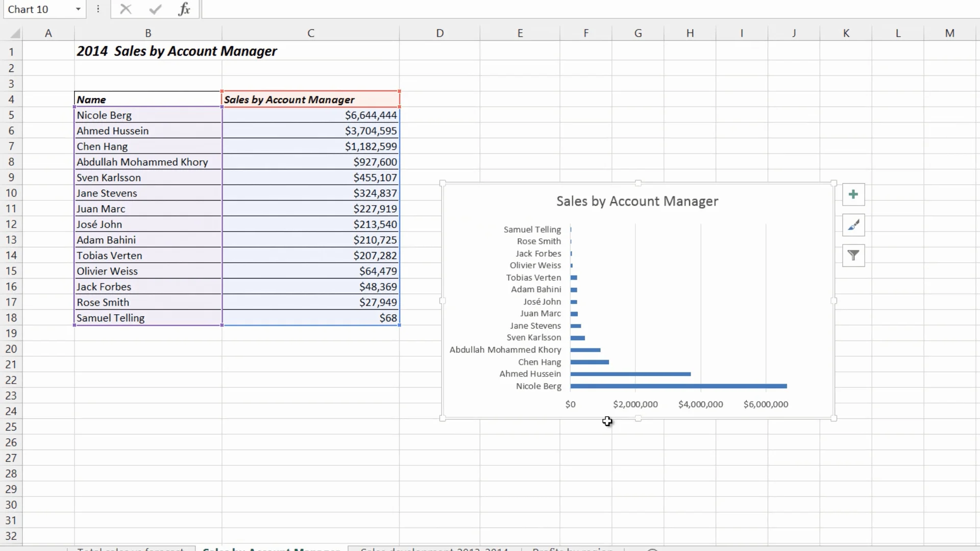Select the Olivier Weiss name cell

click(x=148, y=271)
